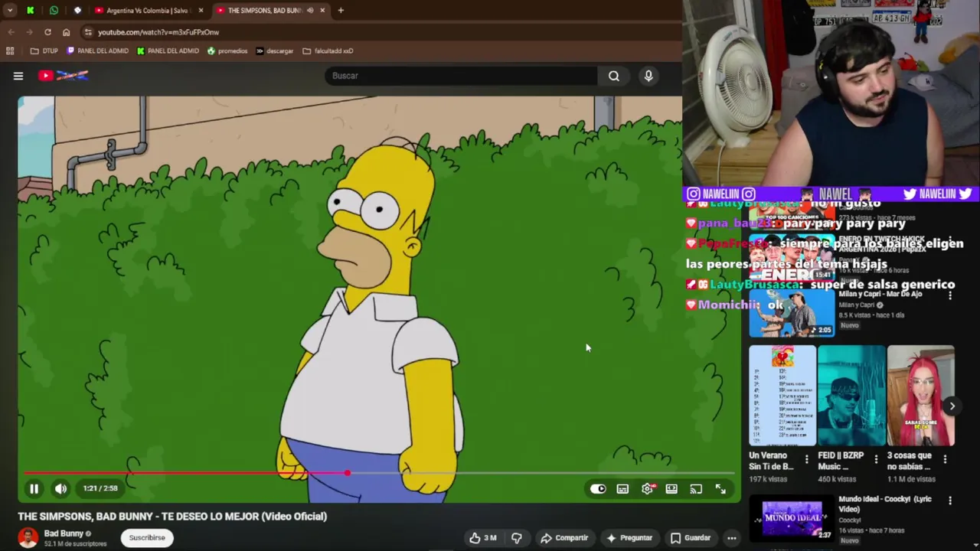Screen dimensions: 980x551
Task: View site information next to URL
Action: tap(88, 32)
